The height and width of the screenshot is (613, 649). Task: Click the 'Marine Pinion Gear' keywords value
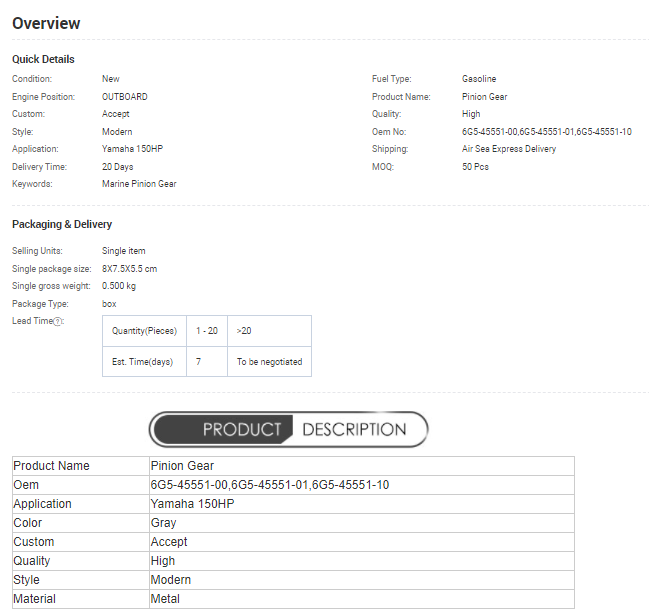coord(139,184)
